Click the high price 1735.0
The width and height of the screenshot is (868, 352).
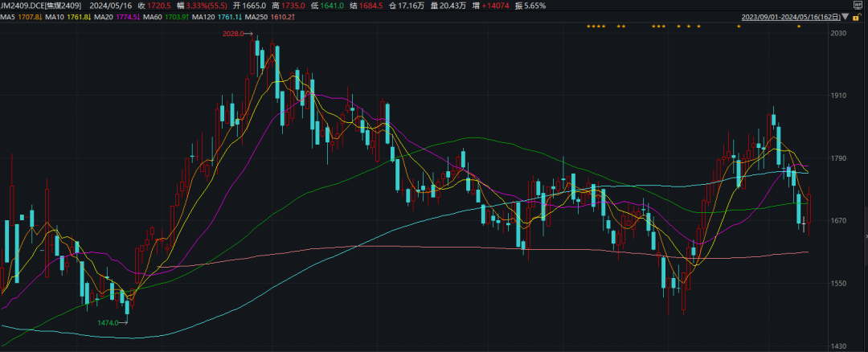click(x=293, y=6)
